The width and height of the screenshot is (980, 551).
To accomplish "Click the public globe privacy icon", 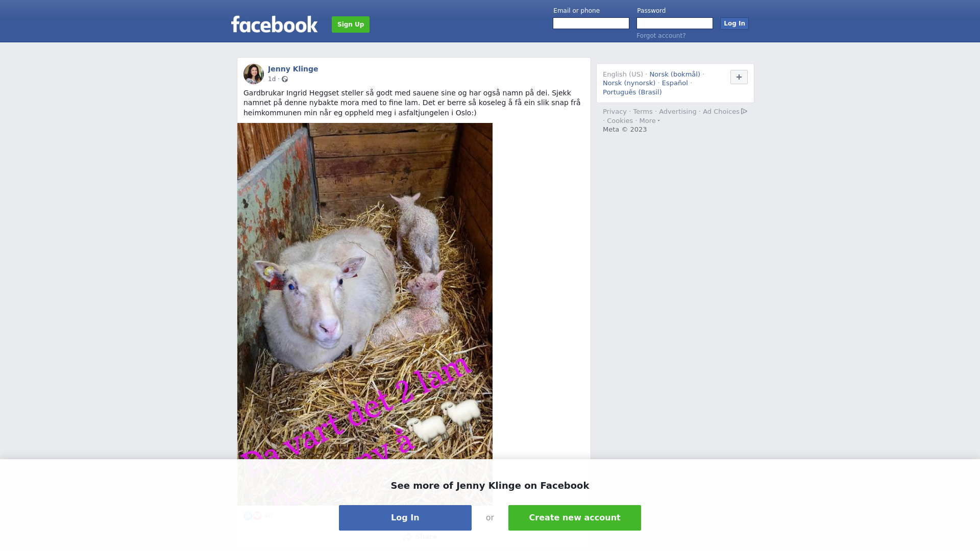I will (285, 79).
